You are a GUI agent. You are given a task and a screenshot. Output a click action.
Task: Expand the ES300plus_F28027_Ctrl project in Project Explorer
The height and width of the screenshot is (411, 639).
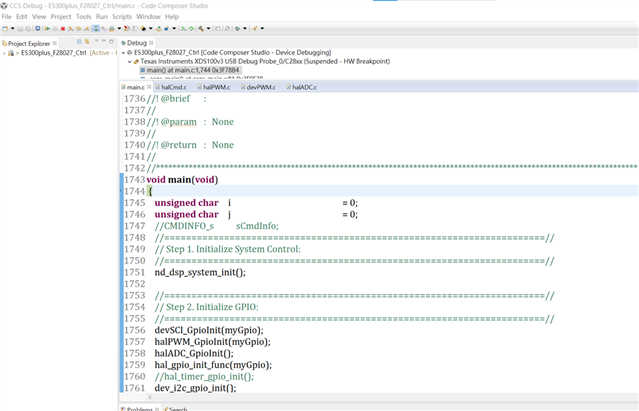[5, 53]
